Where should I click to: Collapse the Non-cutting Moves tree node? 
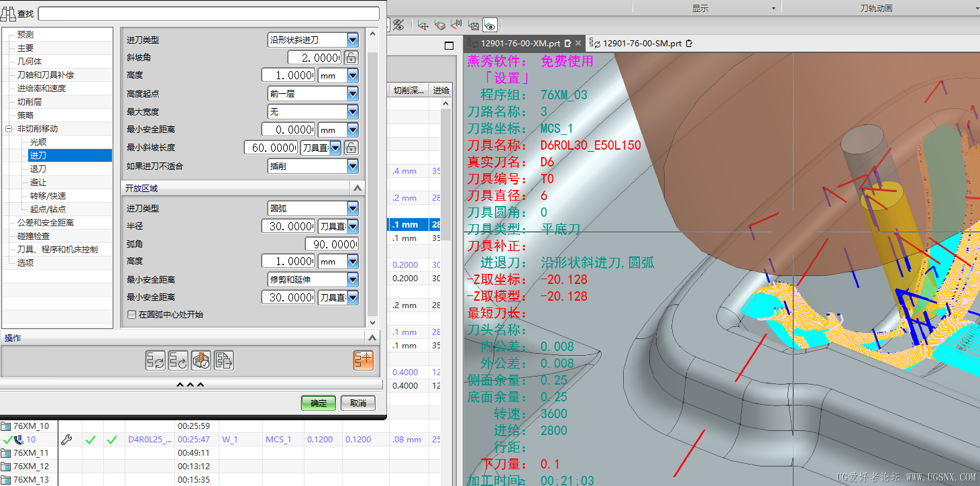click(8, 128)
